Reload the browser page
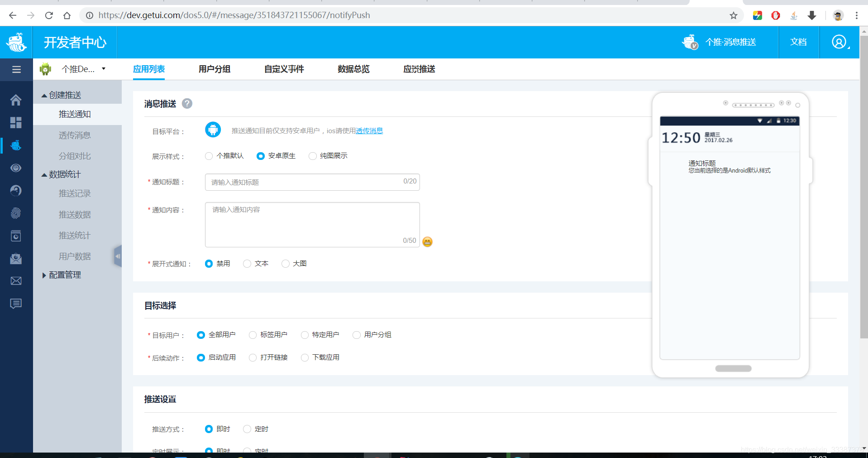 49,15
